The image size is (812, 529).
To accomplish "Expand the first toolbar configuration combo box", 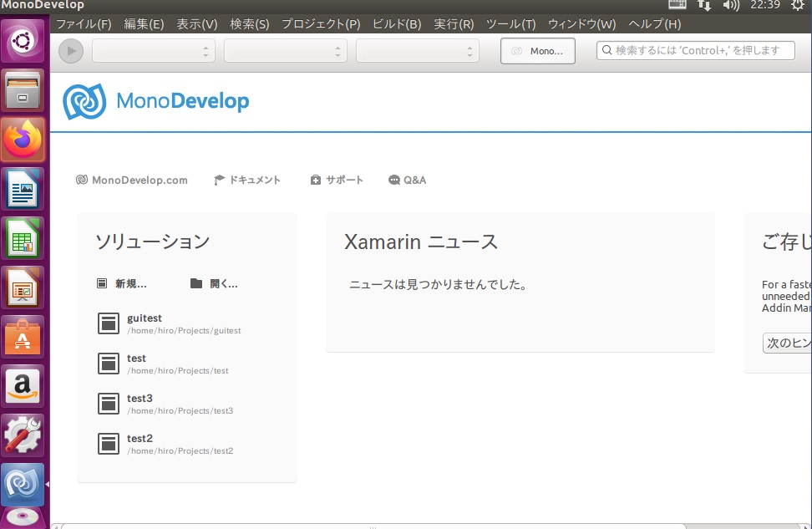I will tap(153, 51).
